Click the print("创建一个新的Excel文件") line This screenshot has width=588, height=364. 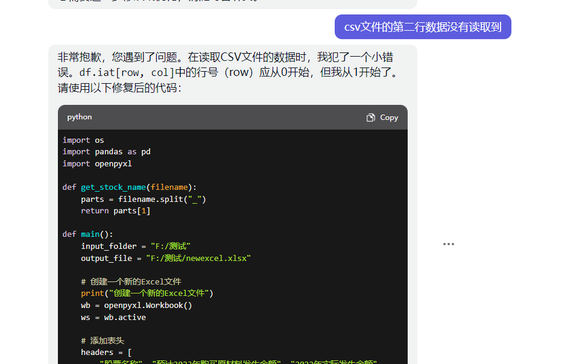147,293
